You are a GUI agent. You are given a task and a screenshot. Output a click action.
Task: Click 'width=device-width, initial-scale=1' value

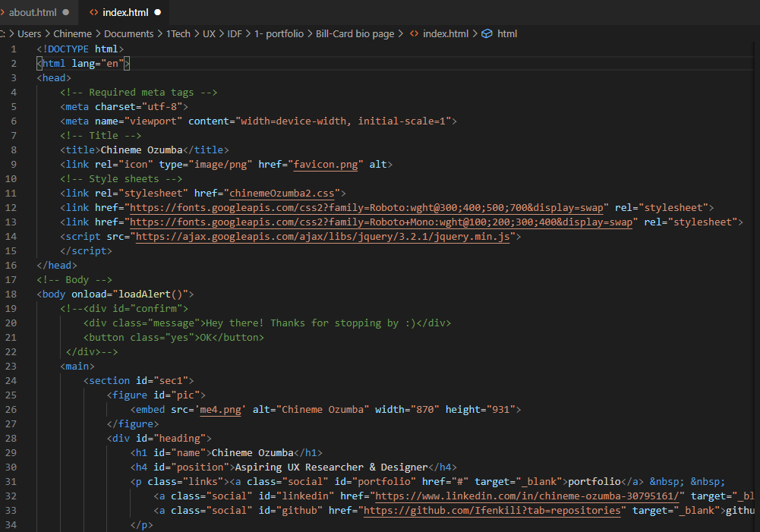[x=342, y=121]
